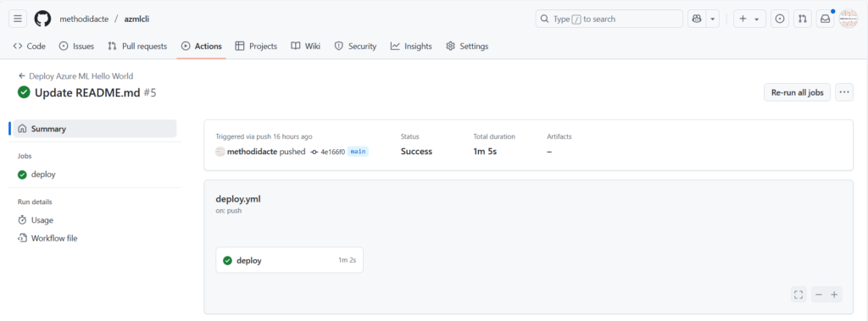Viewport: 868px width, 321px height.
Task: Toggle fullscreen on workflow graph
Action: pos(798,295)
